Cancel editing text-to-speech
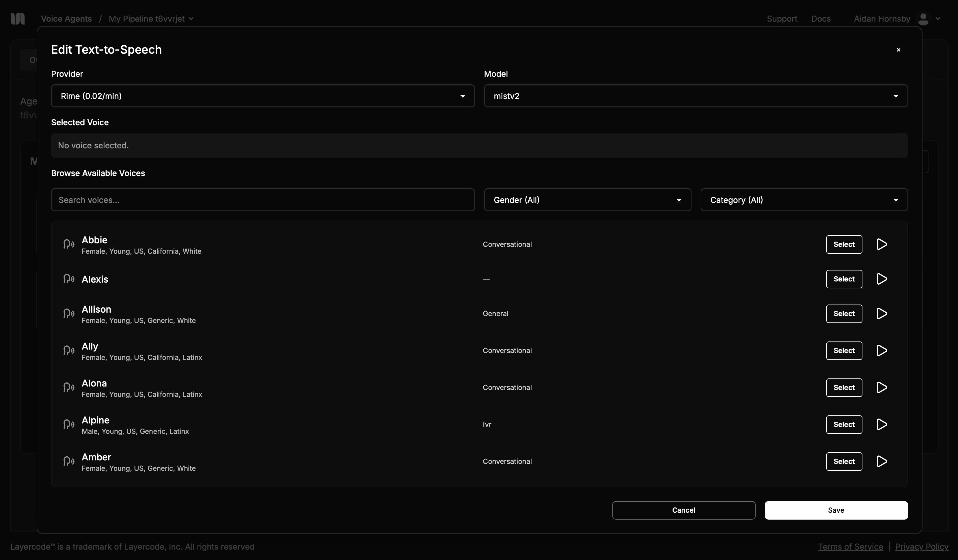The width and height of the screenshot is (958, 560). click(x=683, y=510)
